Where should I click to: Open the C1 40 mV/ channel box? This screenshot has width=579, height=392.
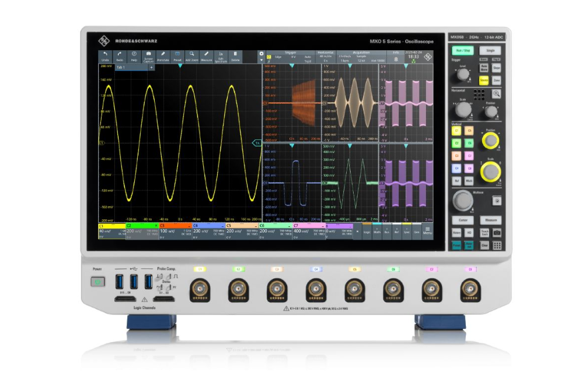coord(112,231)
